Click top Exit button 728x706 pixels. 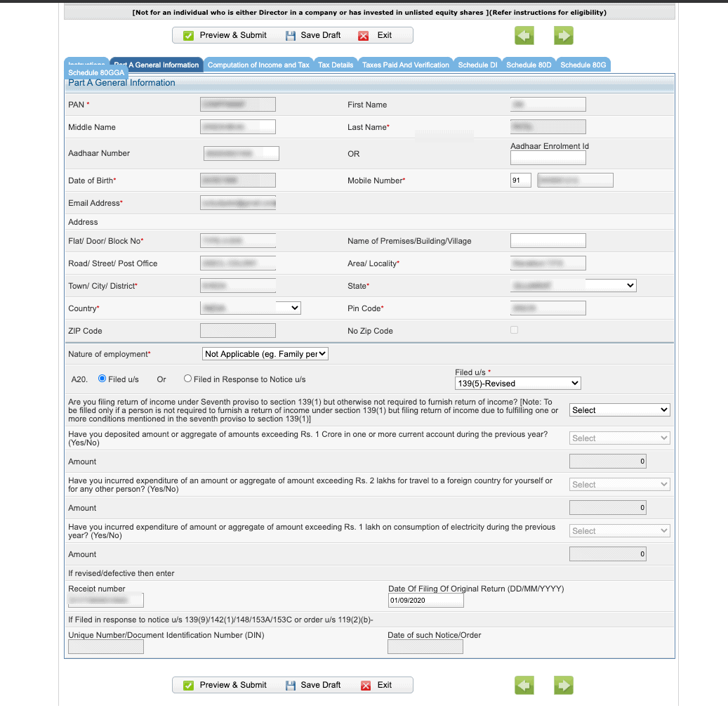(376, 35)
